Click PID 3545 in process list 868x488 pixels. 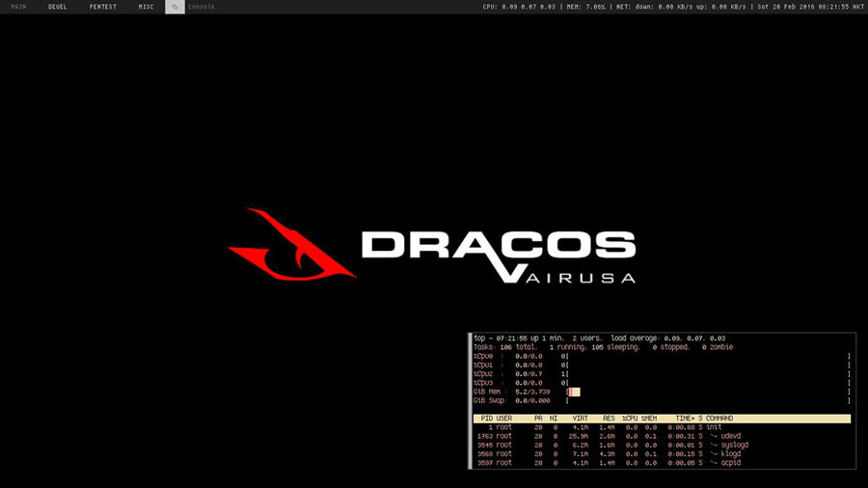tap(485, 445)
